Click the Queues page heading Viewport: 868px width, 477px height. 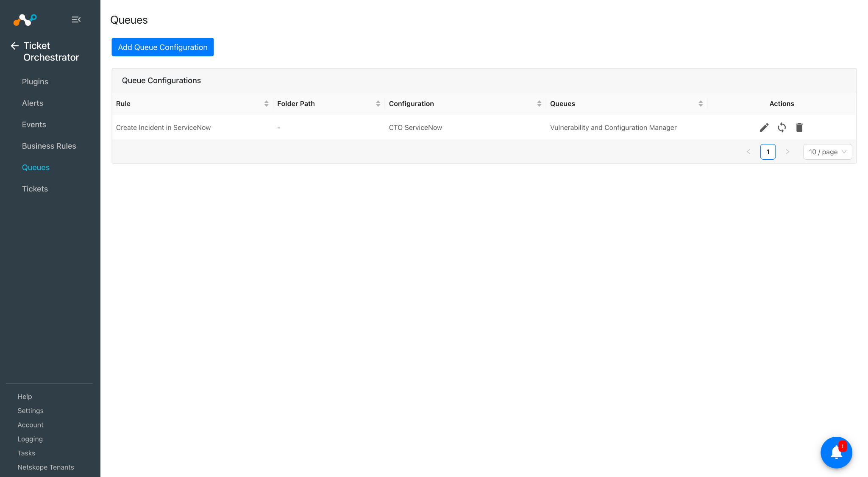click(129, 20)
